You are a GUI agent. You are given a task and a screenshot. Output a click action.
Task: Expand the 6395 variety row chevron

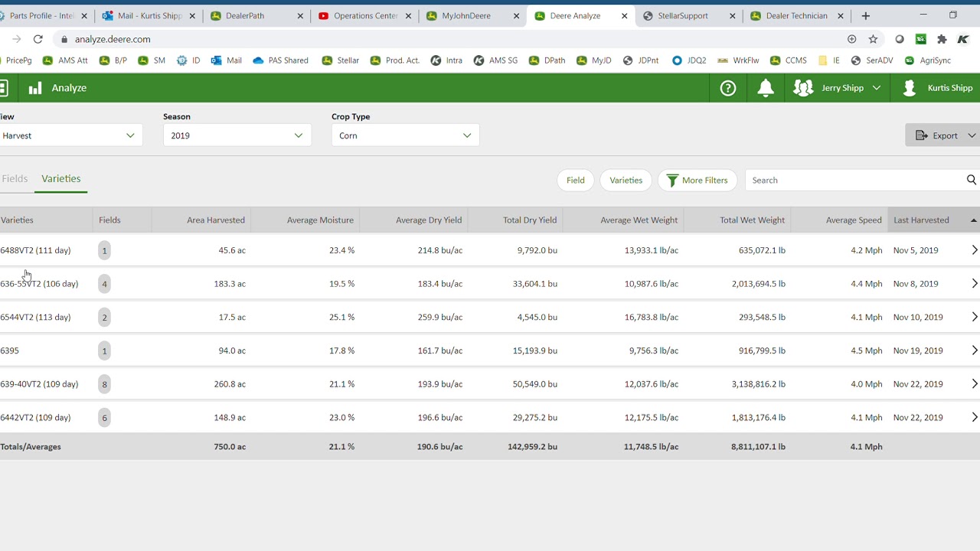974,350
